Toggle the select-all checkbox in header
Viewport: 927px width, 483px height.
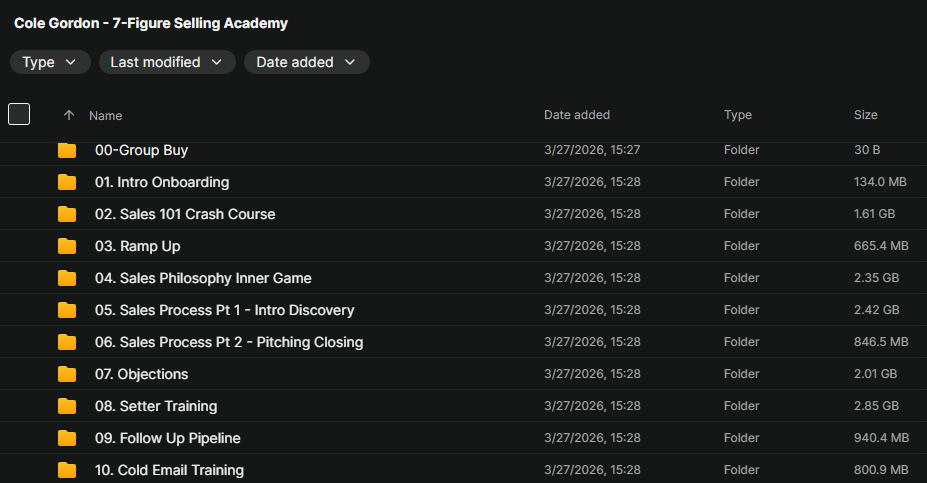19,114
